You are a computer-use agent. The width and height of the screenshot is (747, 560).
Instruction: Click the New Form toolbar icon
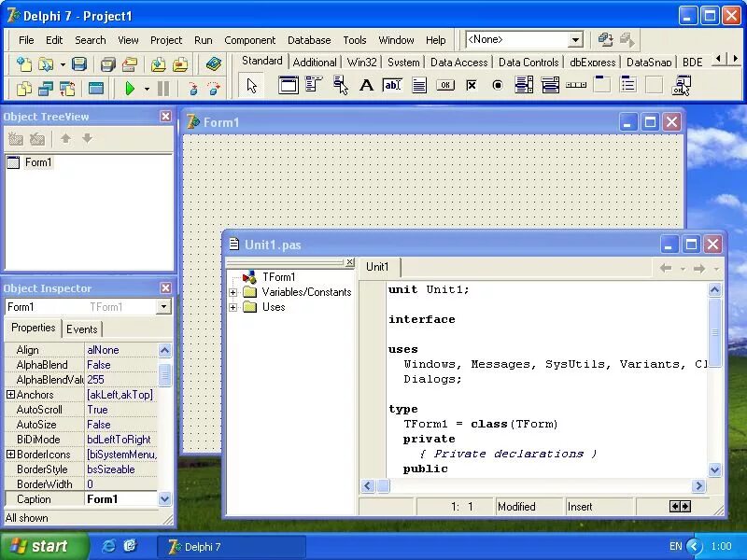(x=96, y=88)
